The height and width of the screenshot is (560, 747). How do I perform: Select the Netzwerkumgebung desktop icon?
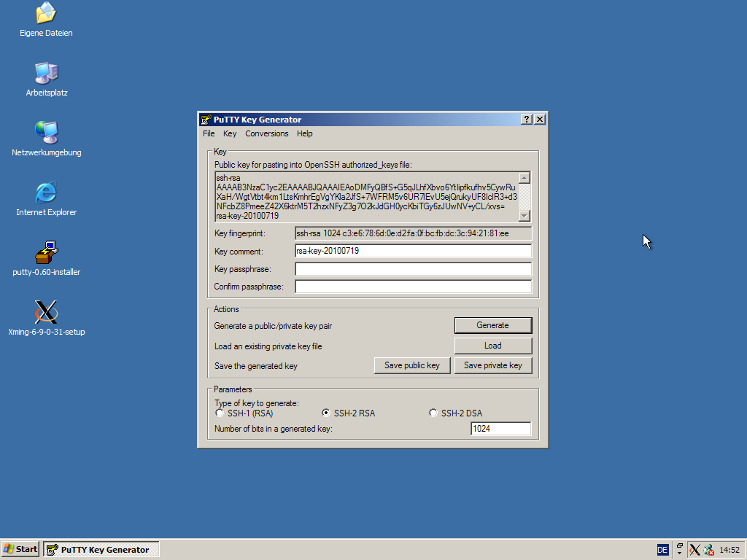pyautogui.click(x=46, y=133)
